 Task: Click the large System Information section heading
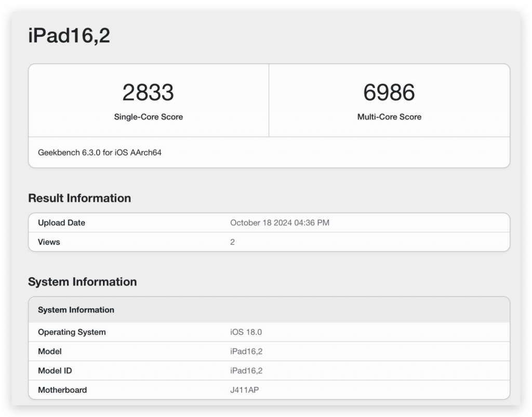coord(82,282)
